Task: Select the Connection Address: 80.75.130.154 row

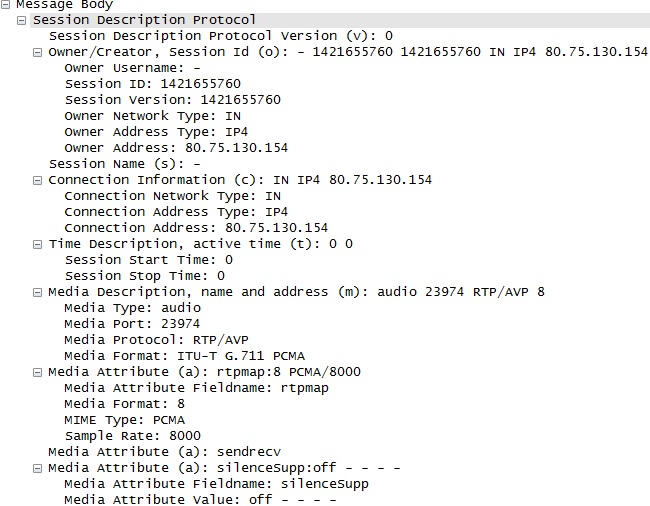Action: pos(196,228)
